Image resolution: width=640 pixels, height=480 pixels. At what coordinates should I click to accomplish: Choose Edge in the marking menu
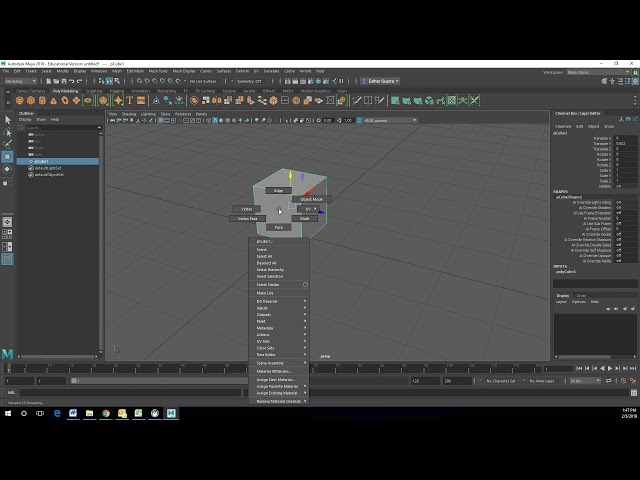tap(278, 191)
